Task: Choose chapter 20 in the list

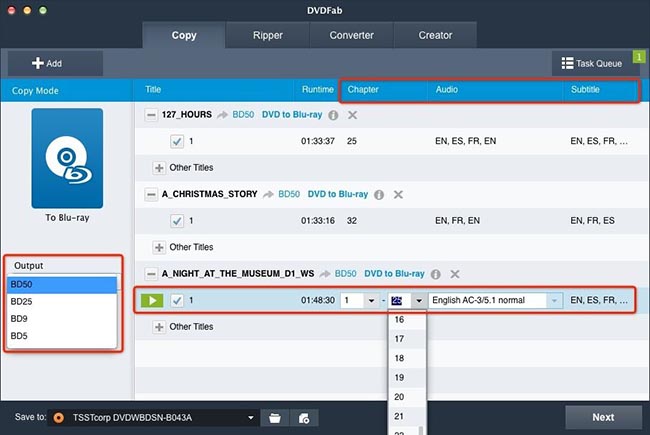Action: click(x=407, y=397)
